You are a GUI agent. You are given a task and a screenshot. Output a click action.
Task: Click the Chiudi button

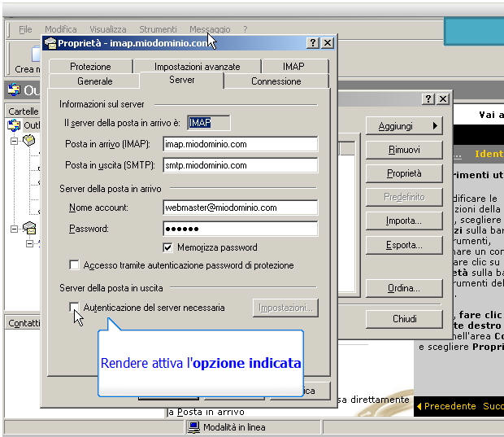403,319
